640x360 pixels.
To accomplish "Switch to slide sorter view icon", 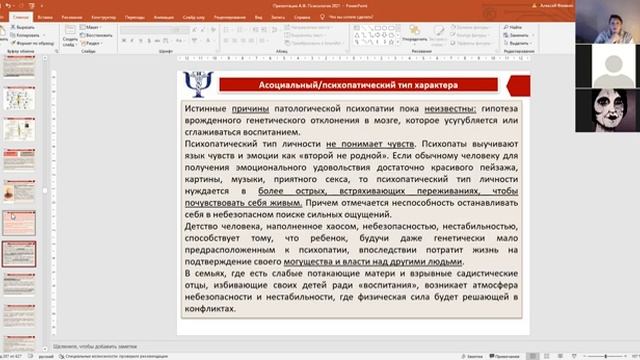I will tap(547, 356).
